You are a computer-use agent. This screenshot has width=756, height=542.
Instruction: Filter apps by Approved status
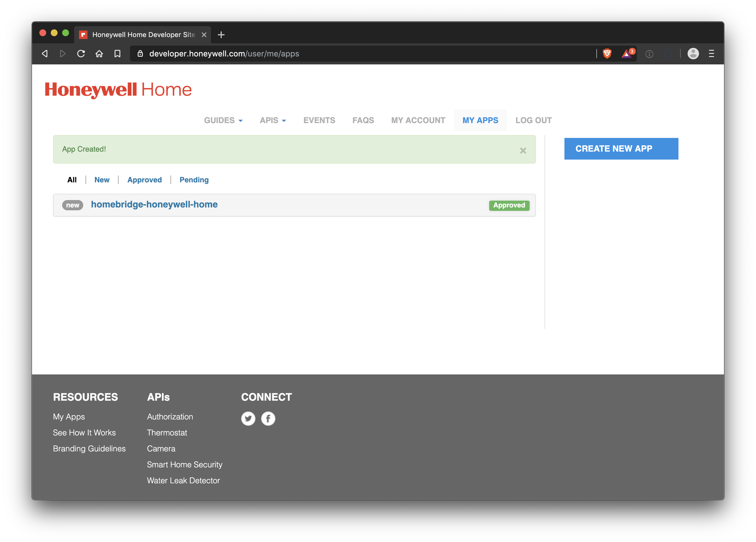coord(144,180)
